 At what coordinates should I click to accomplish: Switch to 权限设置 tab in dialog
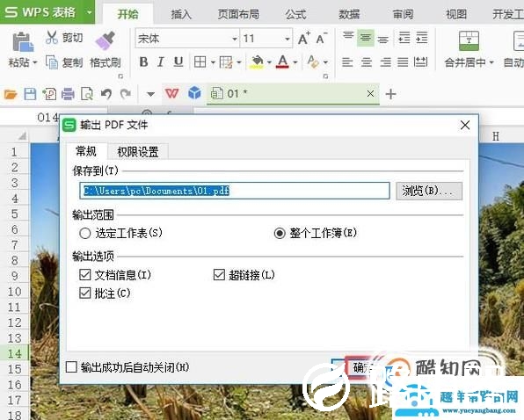138,152
